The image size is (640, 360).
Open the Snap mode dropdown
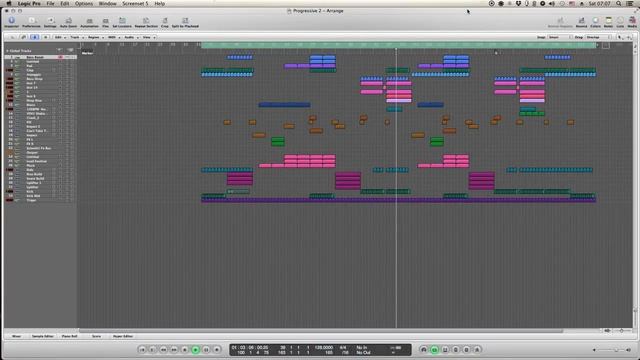[x=560, y=37]
